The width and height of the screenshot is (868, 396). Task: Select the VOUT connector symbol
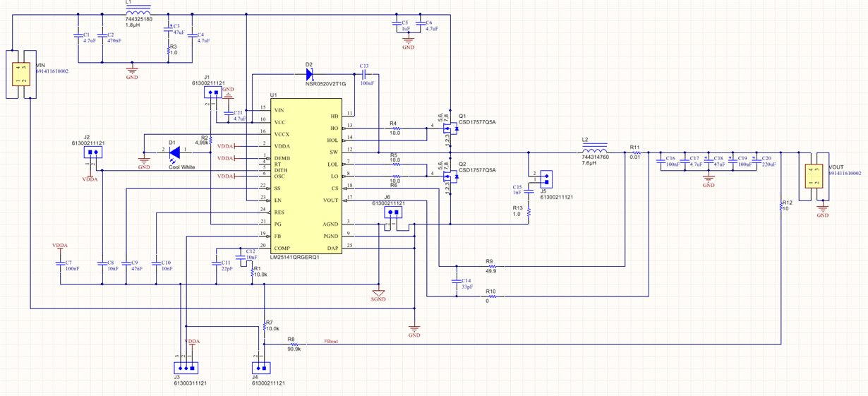[x=814, y=175]
